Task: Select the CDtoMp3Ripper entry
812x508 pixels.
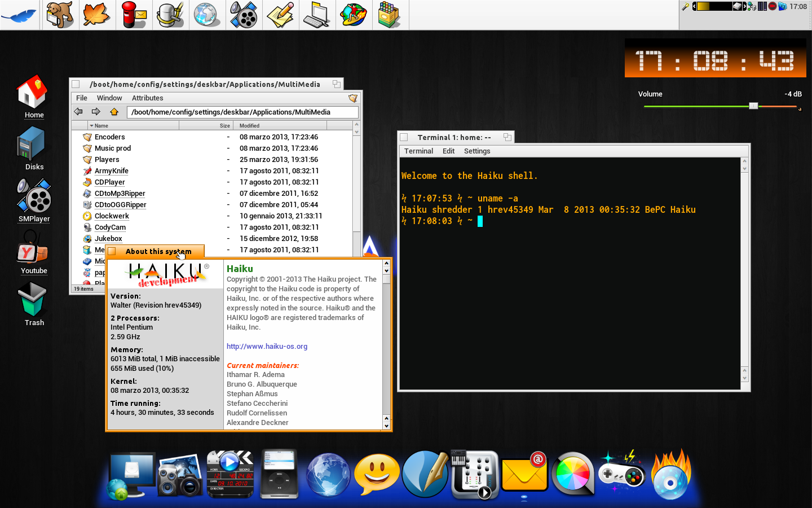Action: pyautogui.click(x=120, y=194)
